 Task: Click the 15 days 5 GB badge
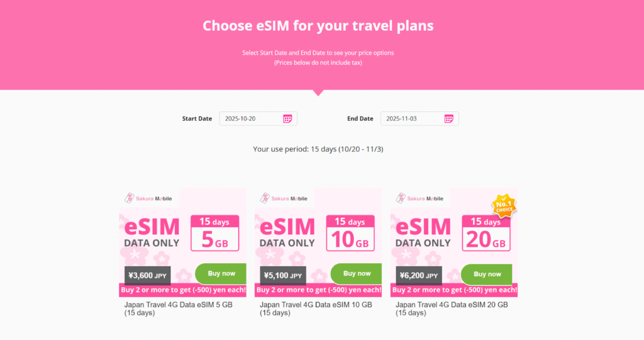pyautogui.click(x=214, y=233)
